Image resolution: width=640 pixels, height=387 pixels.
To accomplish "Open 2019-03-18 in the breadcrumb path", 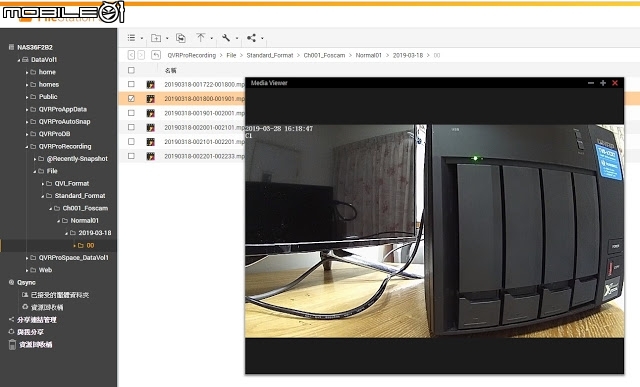I will 408,55.
